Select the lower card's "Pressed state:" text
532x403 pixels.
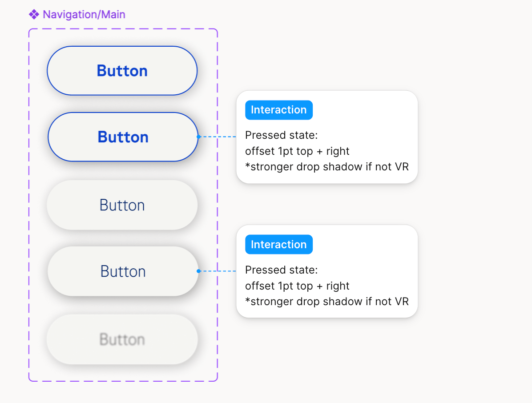click(281, 270)
